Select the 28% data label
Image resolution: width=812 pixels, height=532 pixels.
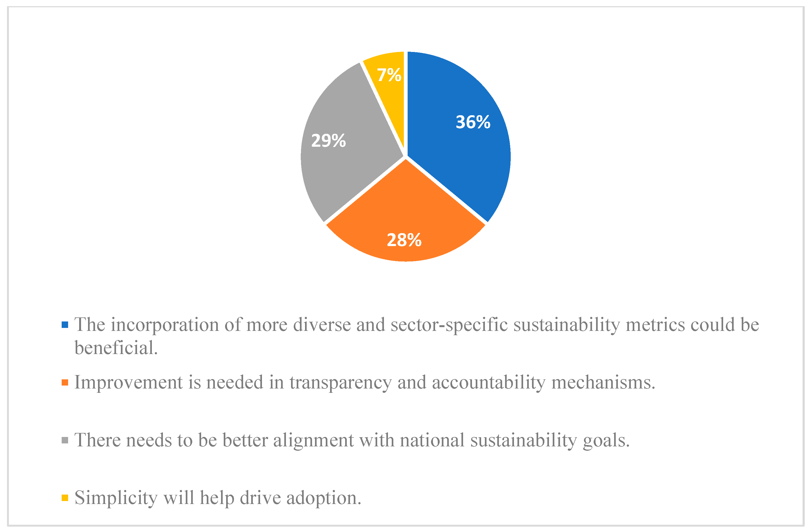[404, 240]
